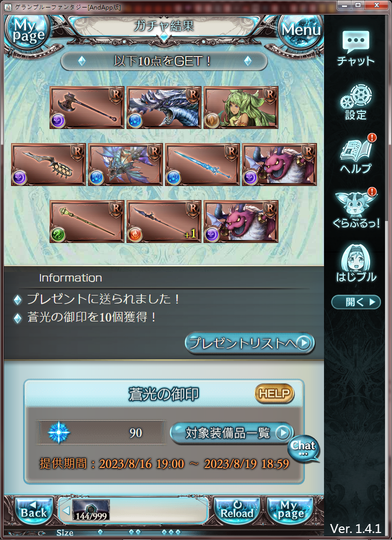This screenshot has width=392, height=540.
Task: Click the blue 蒼光の御印 star icon
Action: (x=59, y=432)
